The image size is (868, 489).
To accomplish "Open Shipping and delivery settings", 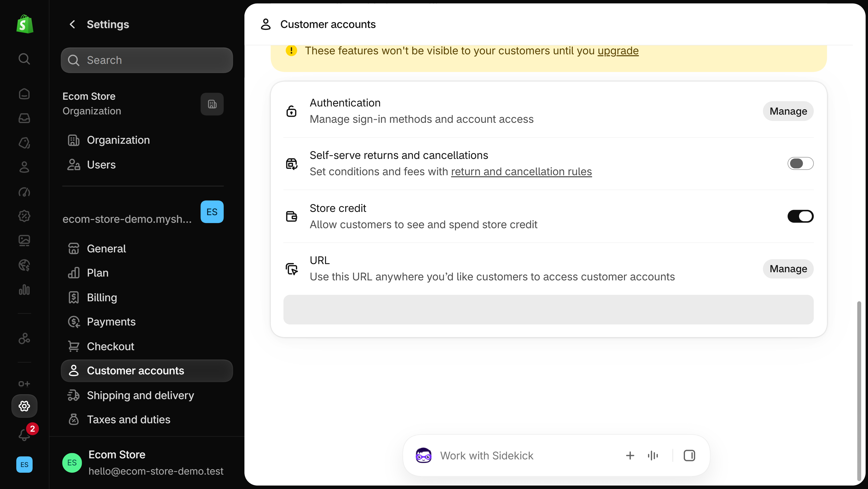I will (x=147, y=395).
